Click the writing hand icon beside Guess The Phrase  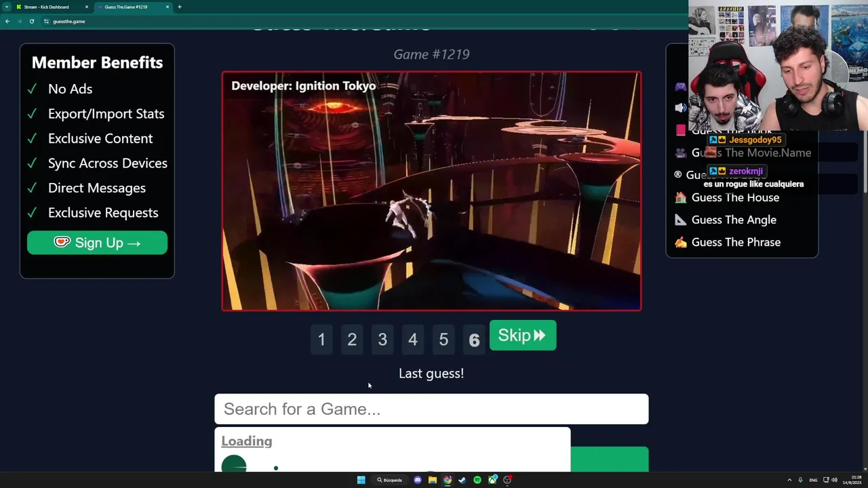[x=680, y=242]
